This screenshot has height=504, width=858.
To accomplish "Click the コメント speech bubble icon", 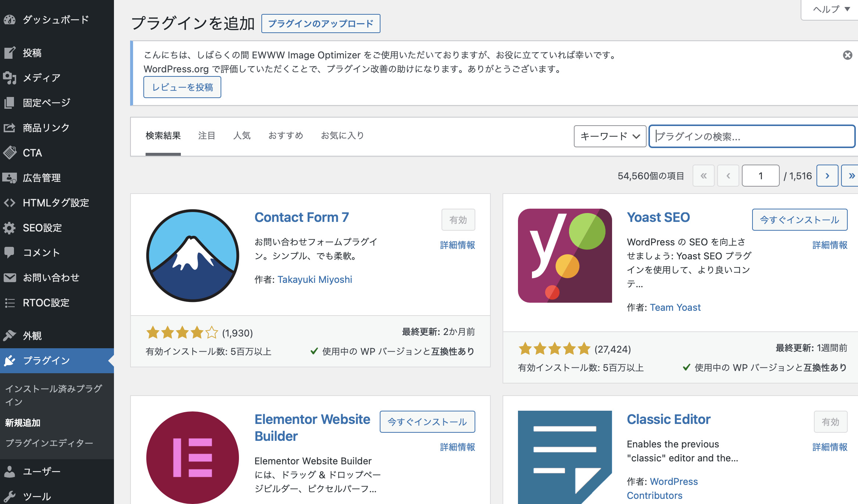I will point(10,253).
